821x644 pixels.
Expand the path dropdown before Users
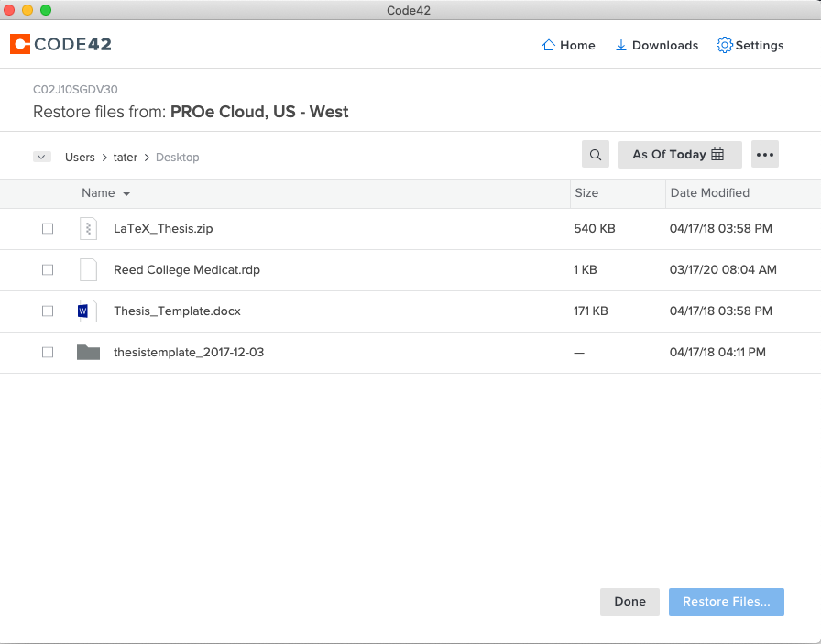coord(41,157)
